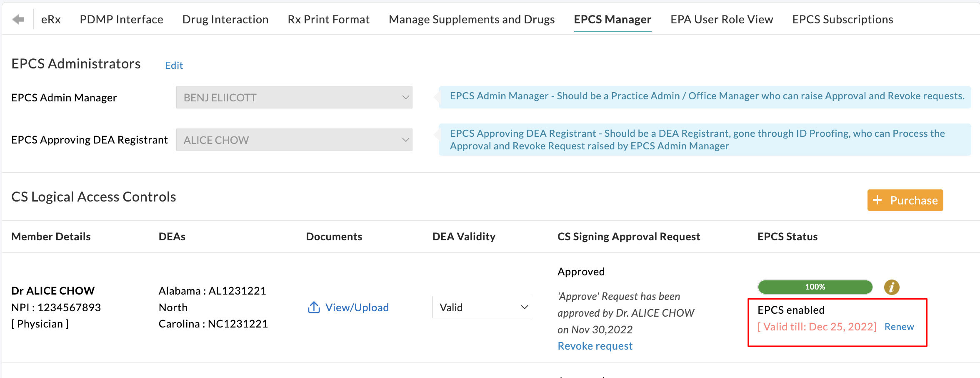Switch to the Rx Print Format tab

point(328,19)
